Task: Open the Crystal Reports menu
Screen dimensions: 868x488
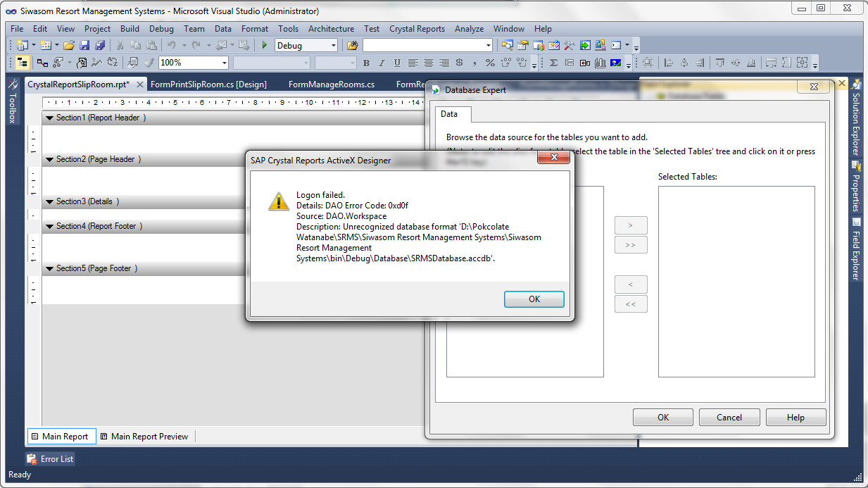Action: coord(417,29)
